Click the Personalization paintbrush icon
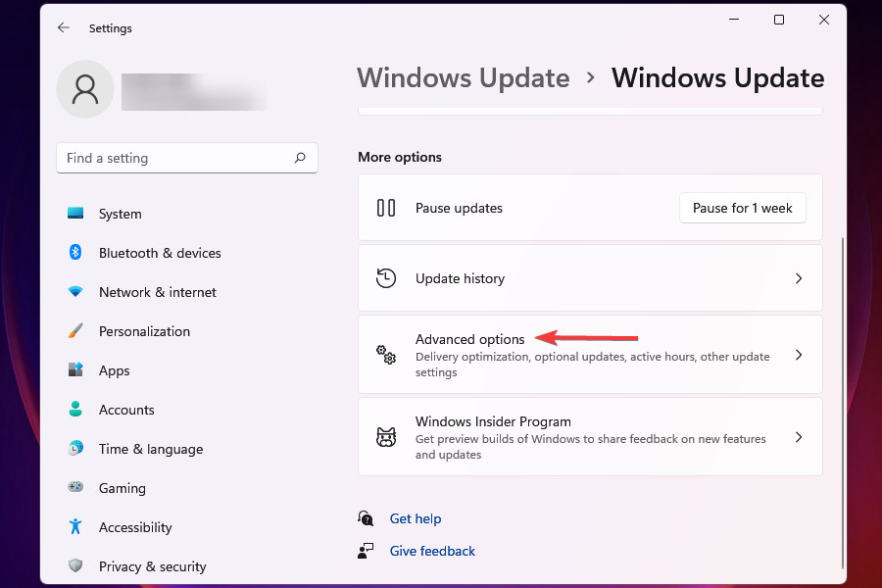This screenshot has width=882, height=588. tap(75, 331)
